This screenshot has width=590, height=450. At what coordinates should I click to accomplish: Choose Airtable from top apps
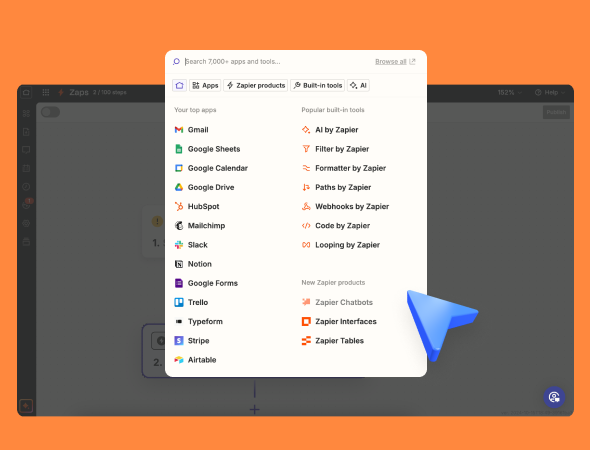click(195, 360)
